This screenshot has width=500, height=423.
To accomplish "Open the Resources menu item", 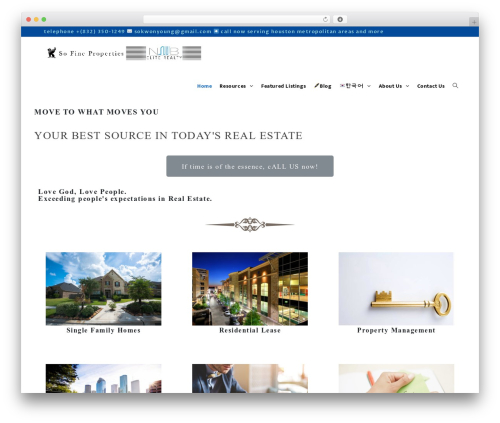I will click(x=233, y=86).
